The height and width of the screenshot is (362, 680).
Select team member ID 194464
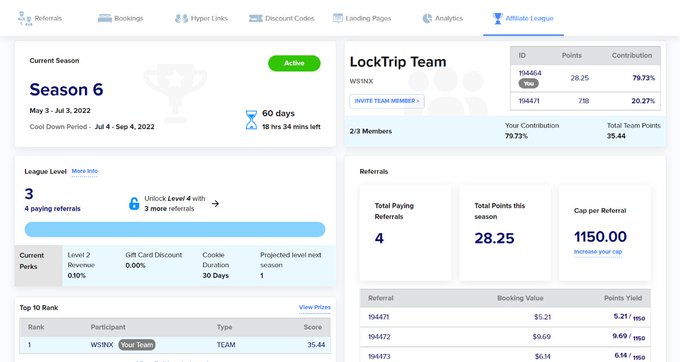click(x=530, y=73)
